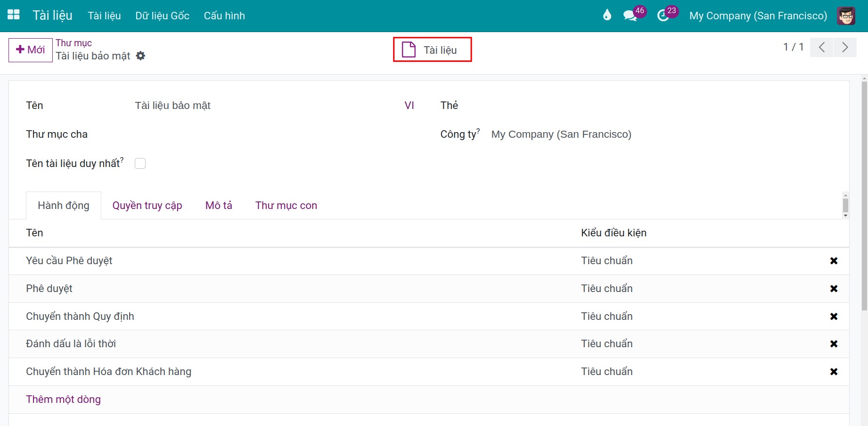The image size is (868, 426).
Task: Sort by the Kiểu điều kiện column header
Action: coord(614,233)
